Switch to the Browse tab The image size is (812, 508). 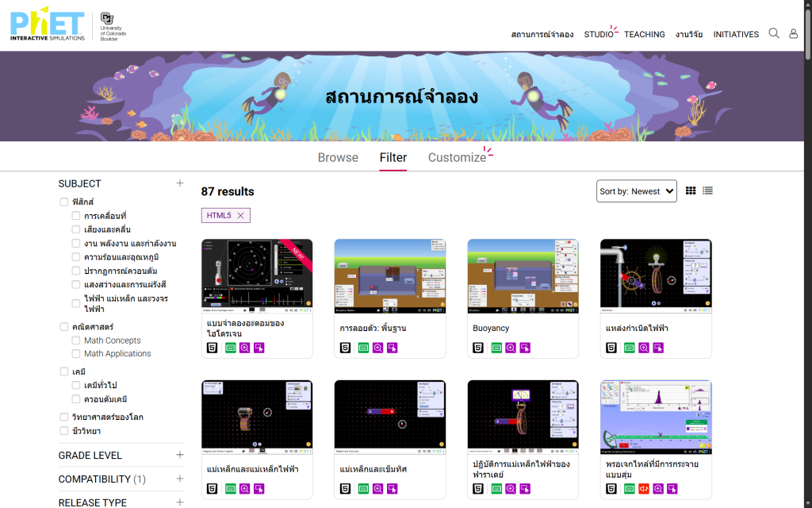coord(338,157)
